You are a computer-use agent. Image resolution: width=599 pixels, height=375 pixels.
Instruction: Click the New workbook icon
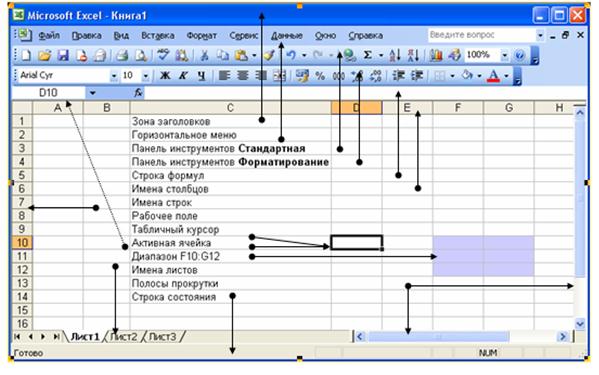coord(26,56)
